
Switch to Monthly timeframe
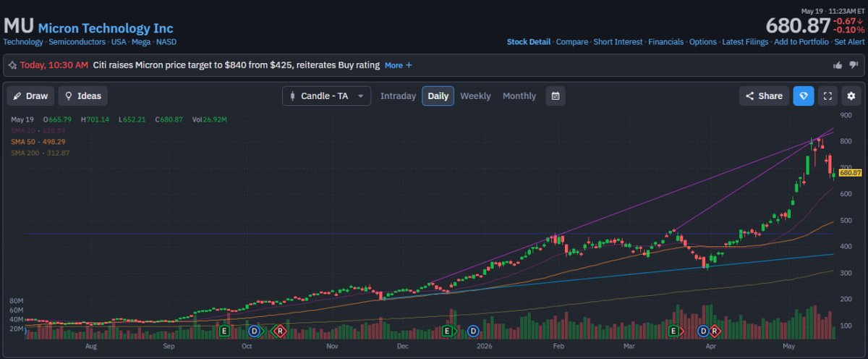point(519,96)
